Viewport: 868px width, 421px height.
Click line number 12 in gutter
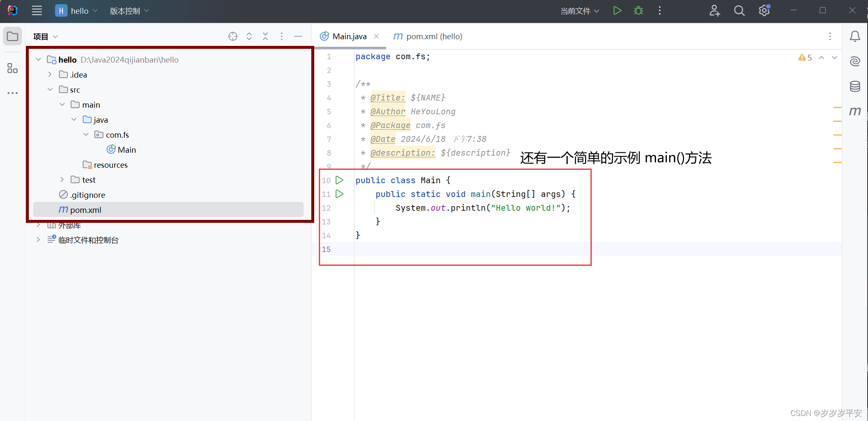(x=326, y=208)
